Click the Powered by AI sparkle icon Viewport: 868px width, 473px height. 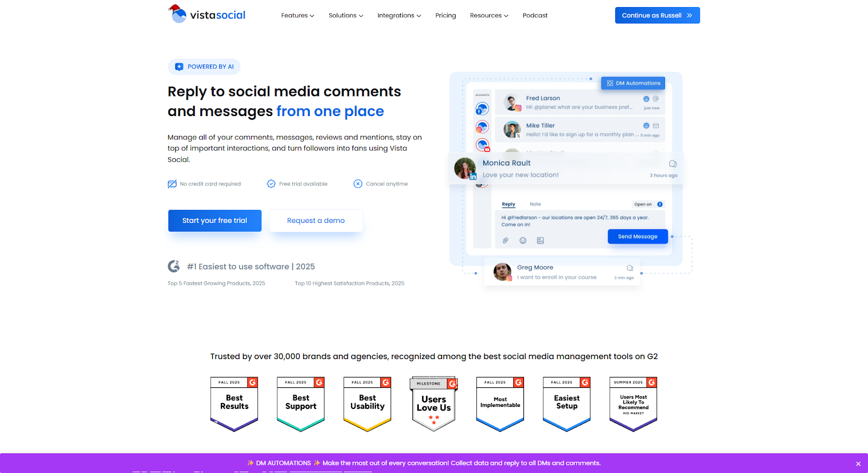coord(179,67)
